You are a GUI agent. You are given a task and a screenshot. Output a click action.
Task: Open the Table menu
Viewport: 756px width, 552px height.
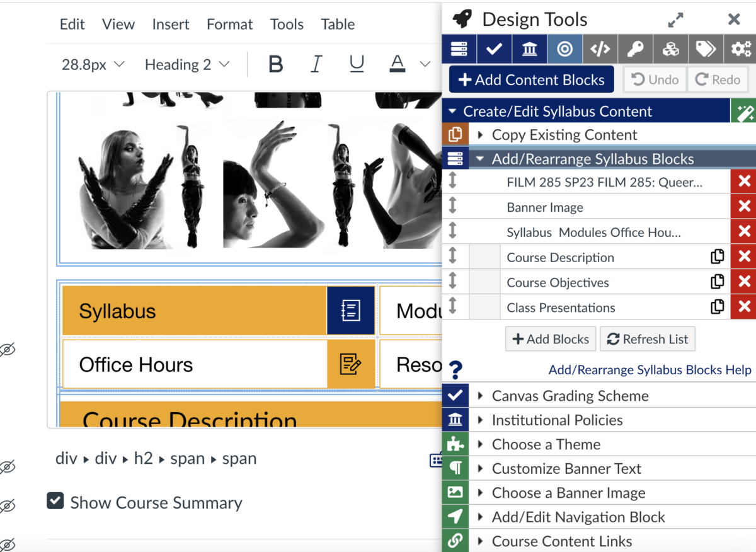pos(338,24)
